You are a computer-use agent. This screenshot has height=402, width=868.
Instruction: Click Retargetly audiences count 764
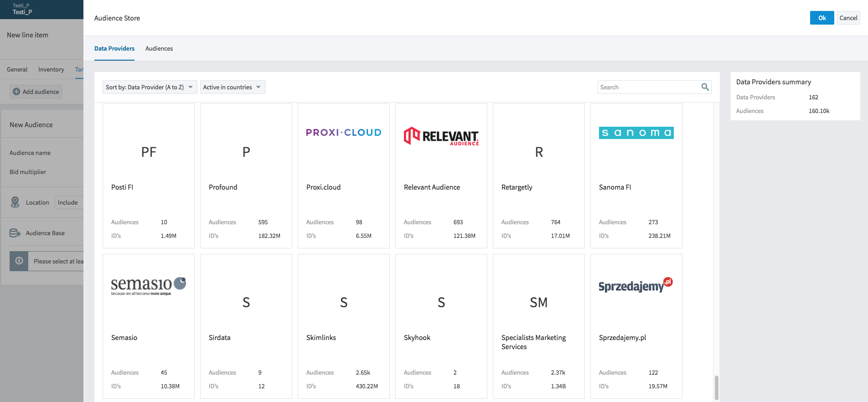556,222
